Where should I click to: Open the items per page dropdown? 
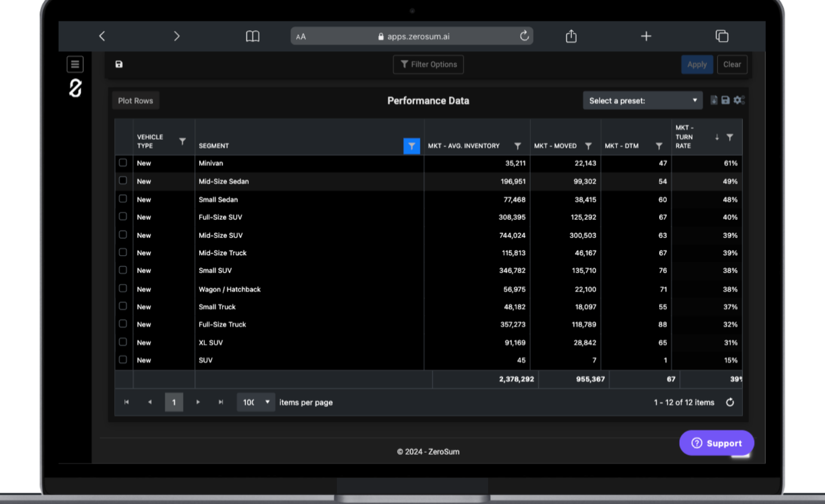coord(256,402)
